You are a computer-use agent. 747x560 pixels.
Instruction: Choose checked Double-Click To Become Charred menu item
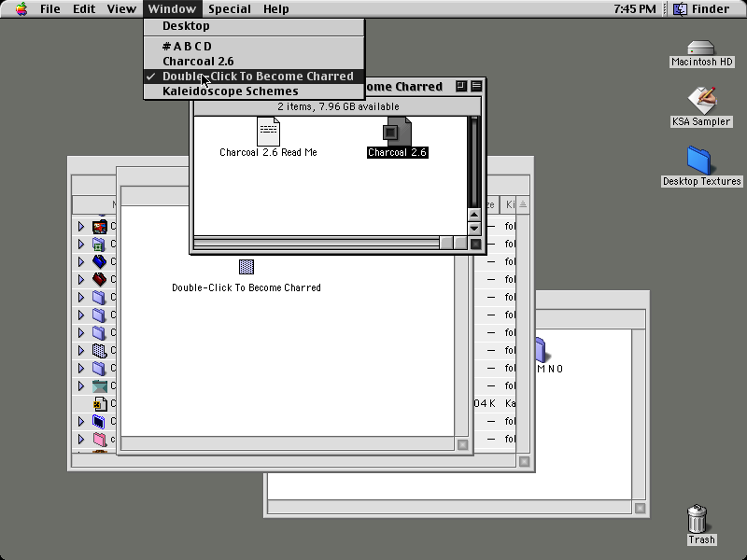tap(254, 77)
